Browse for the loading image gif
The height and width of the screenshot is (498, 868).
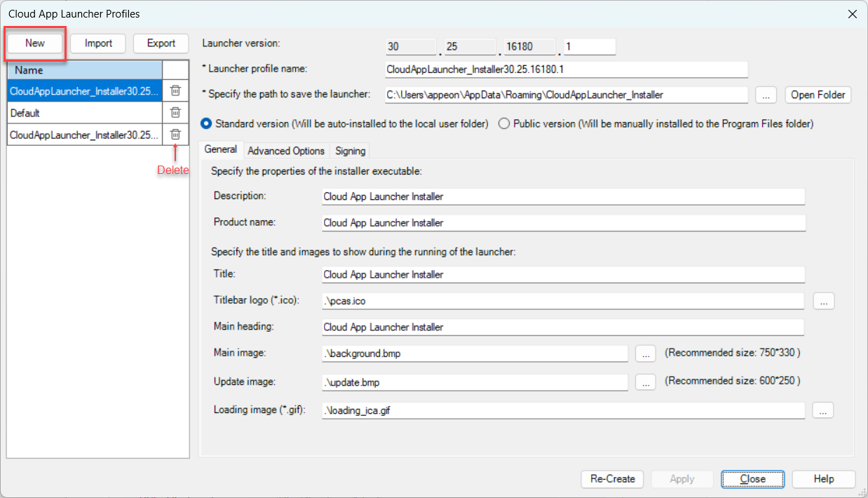[x=823, y=411]
